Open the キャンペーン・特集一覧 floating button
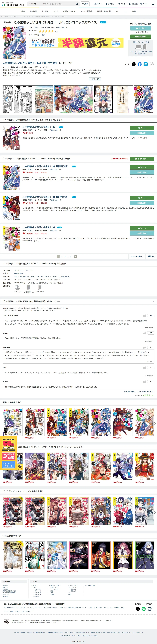This screenshot has width=157, height=644. [9, 465]
